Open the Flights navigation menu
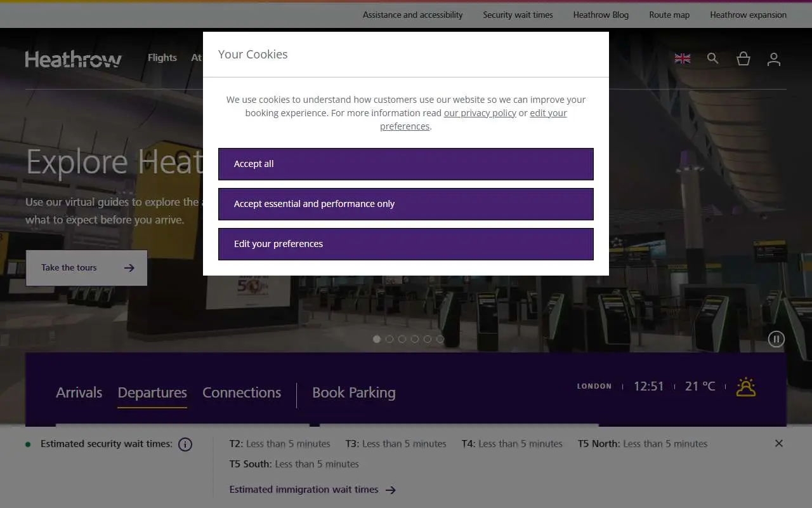The image size is (812, 508). 162,58
